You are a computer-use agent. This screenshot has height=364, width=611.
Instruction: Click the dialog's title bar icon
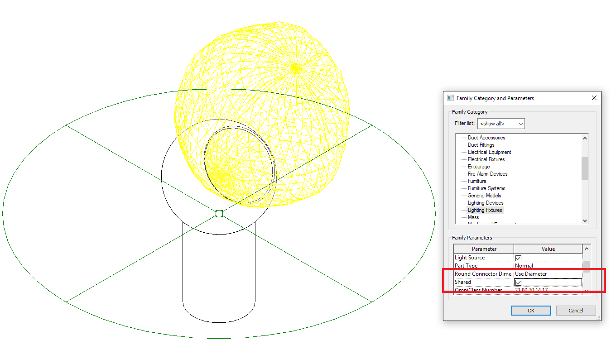click(x=450, y=98)
